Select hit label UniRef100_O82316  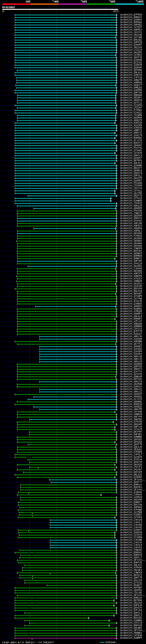pos(131,602)
